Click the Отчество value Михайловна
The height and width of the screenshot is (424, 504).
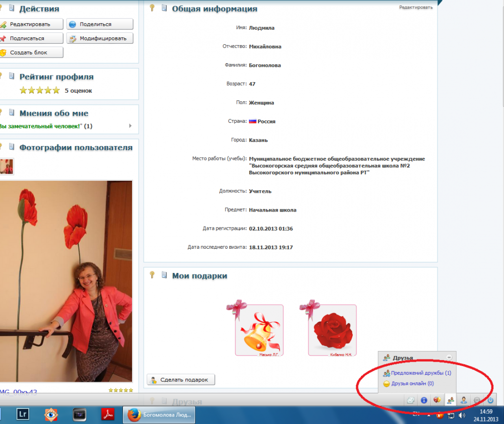click(265, 46)
